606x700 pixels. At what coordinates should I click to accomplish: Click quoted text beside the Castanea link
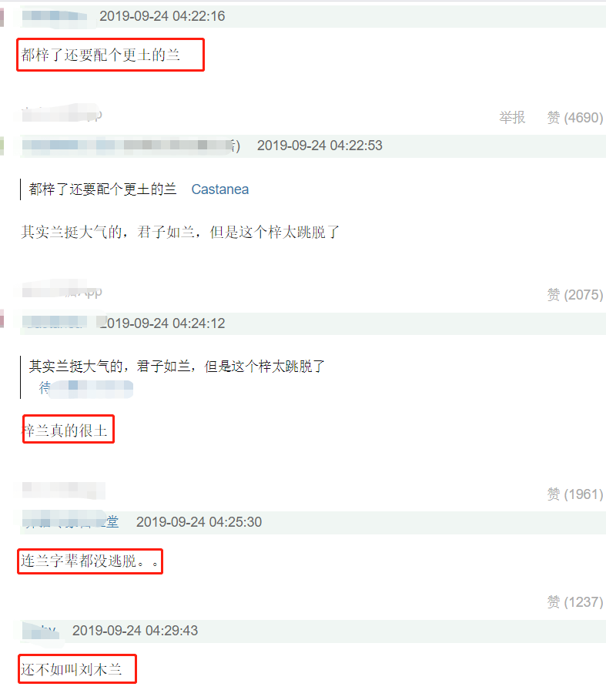point(102,189)
